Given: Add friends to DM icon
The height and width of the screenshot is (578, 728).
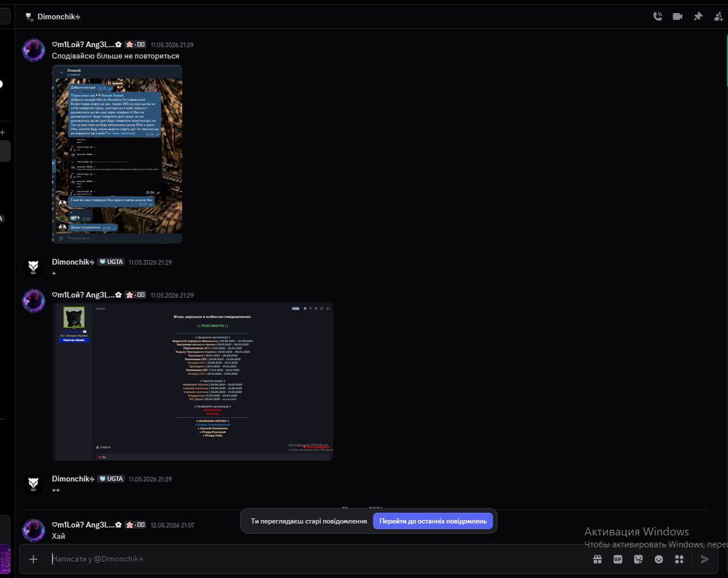Looking at the screenshot, I should pos(718,16).
